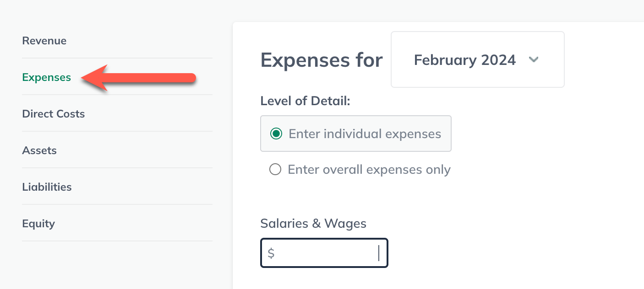Image resolution: width=644 pixels, height=289 pixels.
Task: View the Liabilities section
Action: (47, 187)
